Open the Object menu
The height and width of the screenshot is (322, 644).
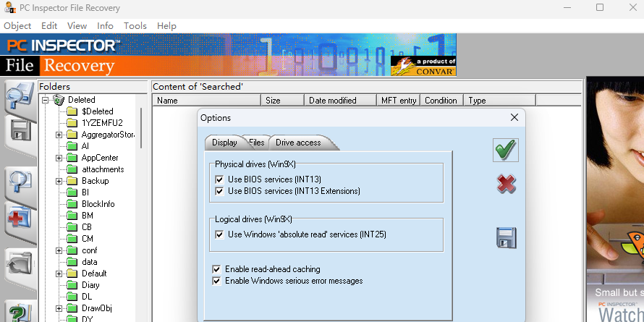click(x=17, y=26)
